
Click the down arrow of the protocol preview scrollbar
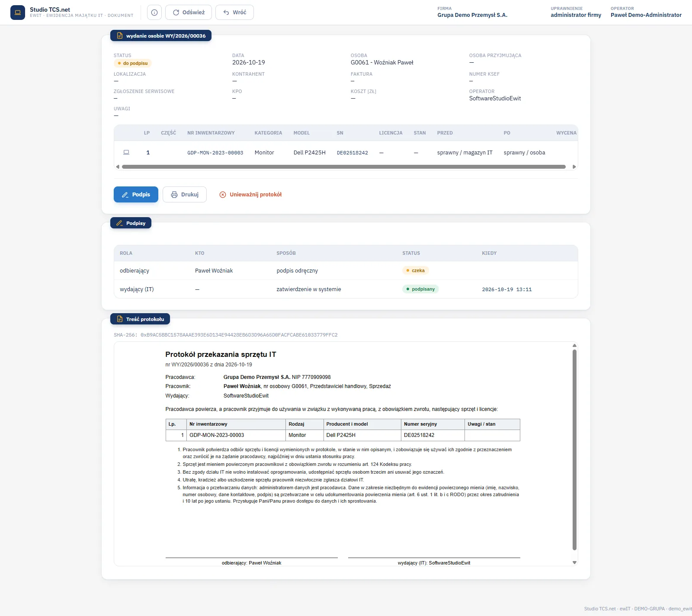pyautogui.click(x=574, y=562)
